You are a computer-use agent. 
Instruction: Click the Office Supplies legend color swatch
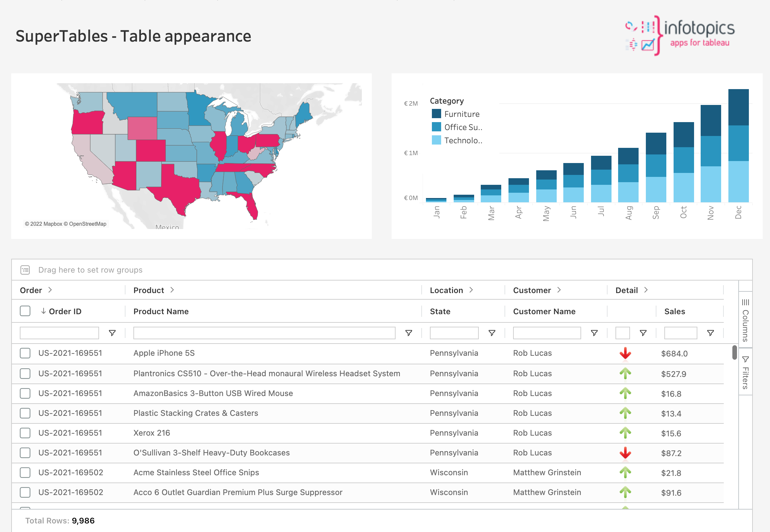pos(436,127)
